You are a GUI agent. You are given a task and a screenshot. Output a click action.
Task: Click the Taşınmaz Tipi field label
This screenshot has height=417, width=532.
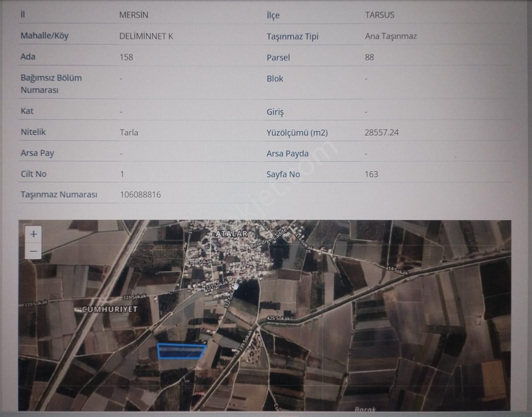click(292, 36)
